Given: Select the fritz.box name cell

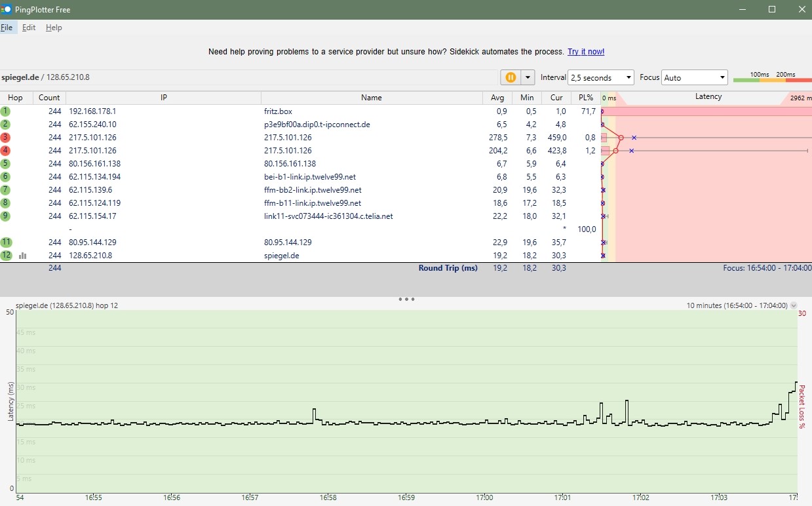Looking at the screenshot, I should click(x=278, y=111).
